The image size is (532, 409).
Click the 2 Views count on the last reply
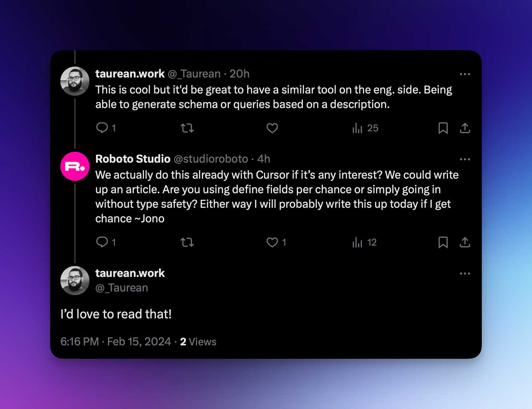pyautogui.click(x=198, y=342)
